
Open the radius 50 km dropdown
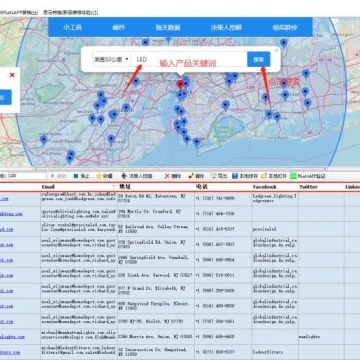(x=111, y=60)
